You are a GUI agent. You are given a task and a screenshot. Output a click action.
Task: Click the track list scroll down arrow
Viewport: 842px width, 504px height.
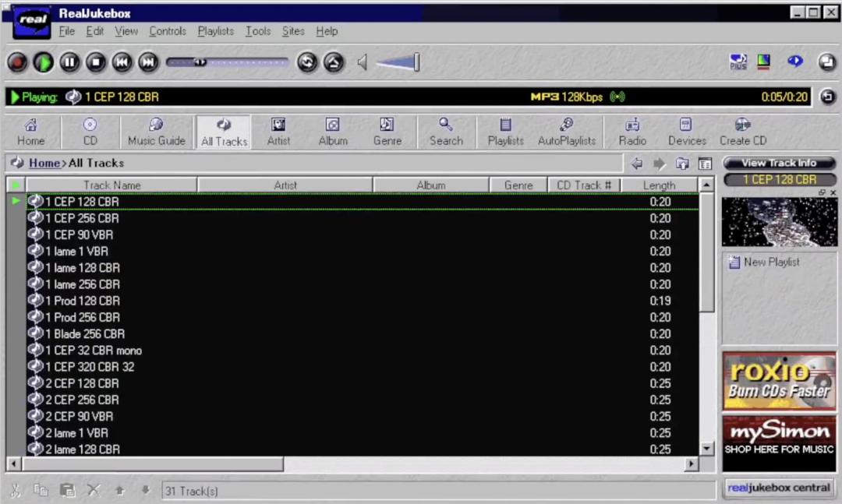(706, 448)
